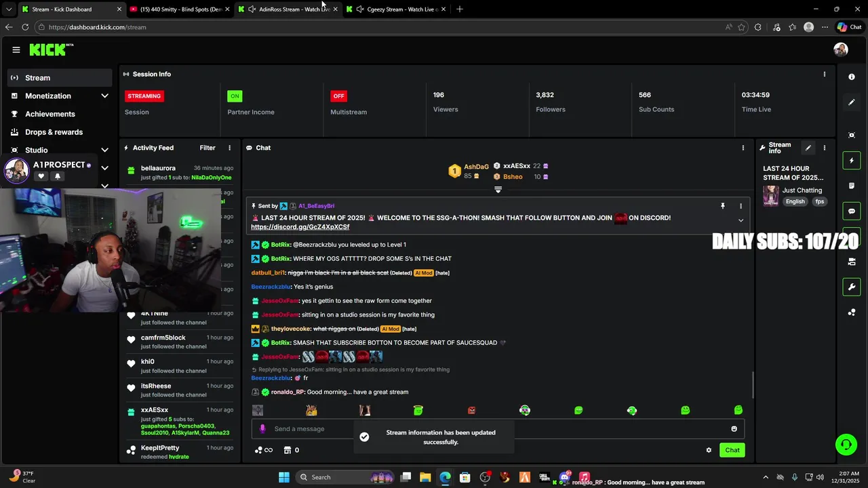Image resolution: width=868 pixels, height=488 pixels.
Task: Click the shop icon showing 0
Action: 292,450
